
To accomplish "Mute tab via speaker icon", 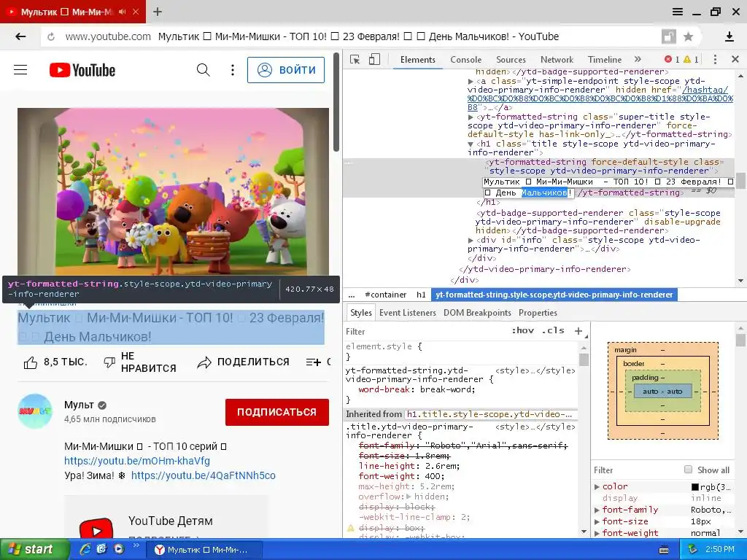I will click(x=122, y=12).
